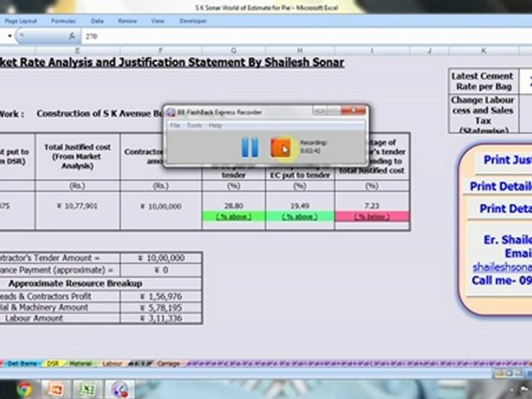Switch to the Det Items sheet tab
Viewport: 532px width, 399px height.
22,364
